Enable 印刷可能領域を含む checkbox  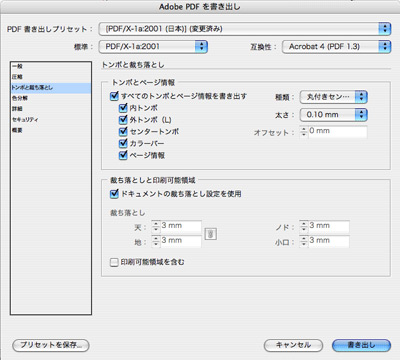114,262
